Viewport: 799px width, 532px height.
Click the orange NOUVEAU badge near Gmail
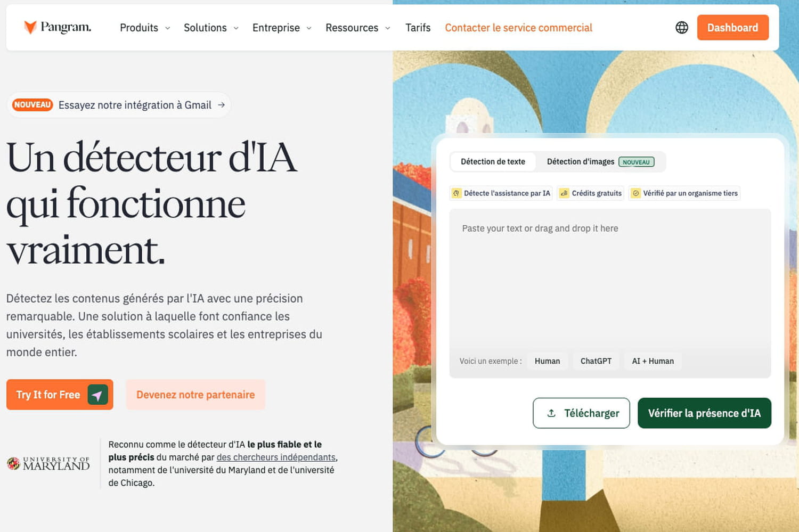pyautogui.click(x=32, y=105)
